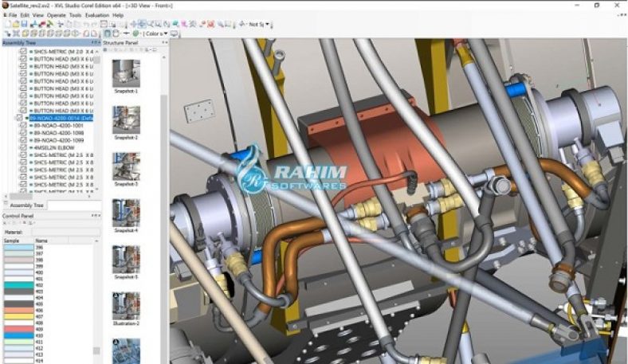Uncheck the 89-NOAO-4200-1001 visibility checkbox
Screen dimensions: 628x364
click(x=24, y=125)
